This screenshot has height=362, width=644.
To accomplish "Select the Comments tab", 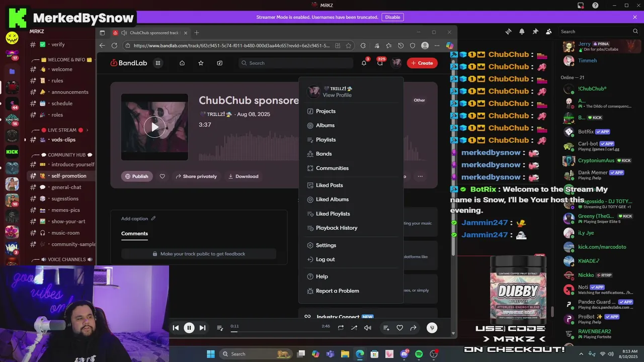I will (134, 233).
